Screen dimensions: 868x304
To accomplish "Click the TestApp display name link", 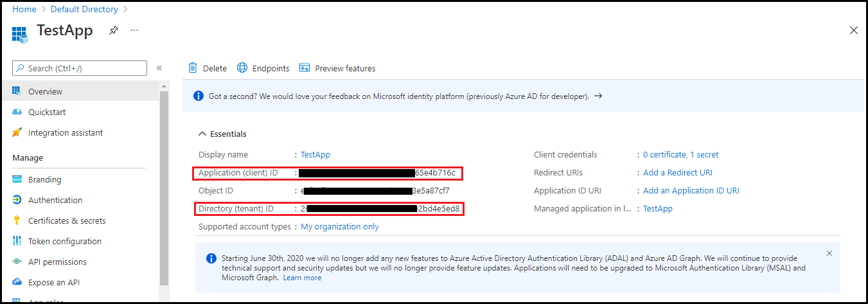I will click(315, 154).
